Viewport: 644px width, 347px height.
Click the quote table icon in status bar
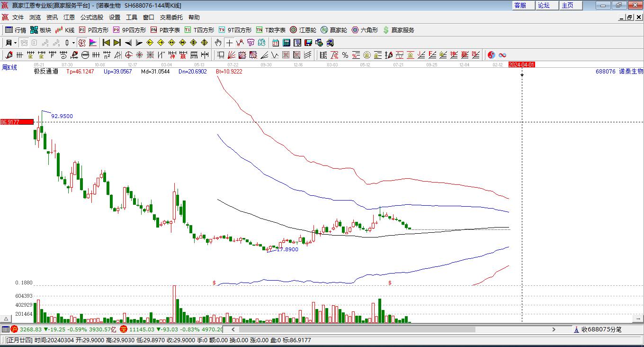pyautogui.click(x=5, y=329)
